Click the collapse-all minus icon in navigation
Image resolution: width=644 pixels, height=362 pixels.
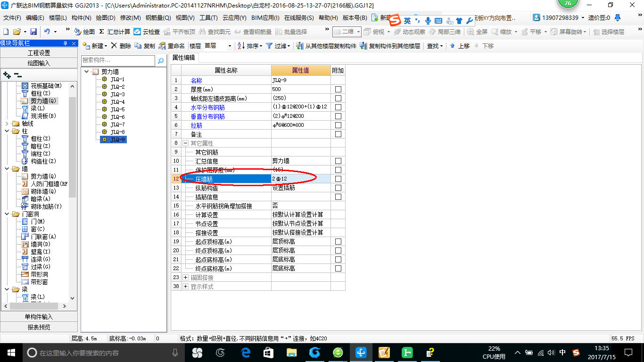click(x=18, y=74)
